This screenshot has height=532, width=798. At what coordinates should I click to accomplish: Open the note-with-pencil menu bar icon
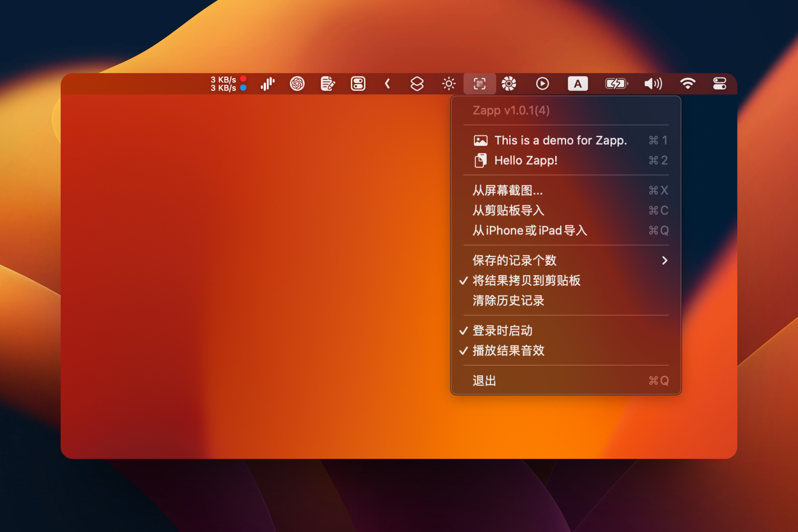click(328, 84)
